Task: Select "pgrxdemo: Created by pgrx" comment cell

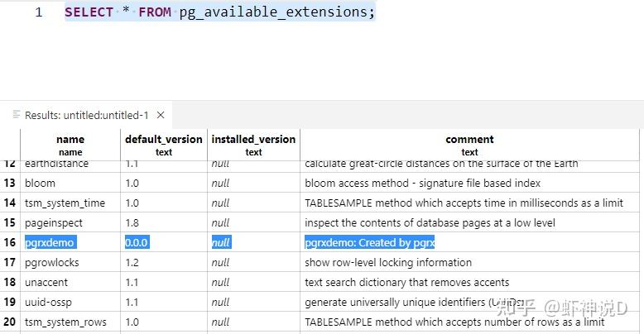Action: point(369,242)
